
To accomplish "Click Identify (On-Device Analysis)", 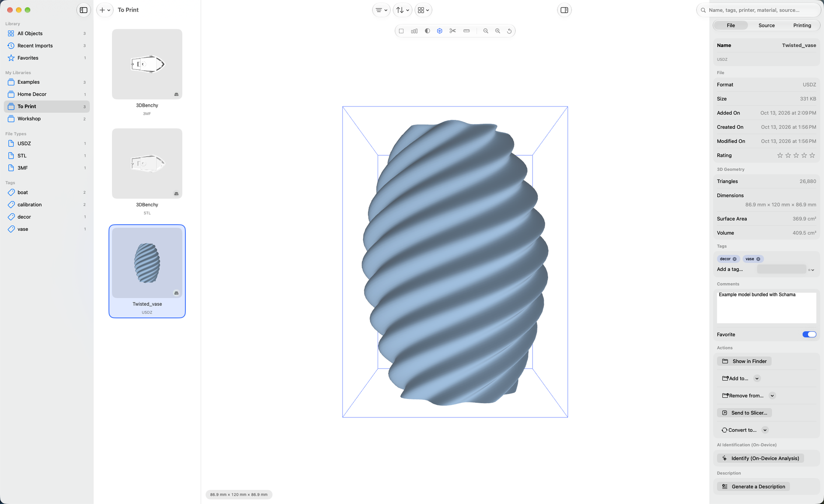I will 760,458.
